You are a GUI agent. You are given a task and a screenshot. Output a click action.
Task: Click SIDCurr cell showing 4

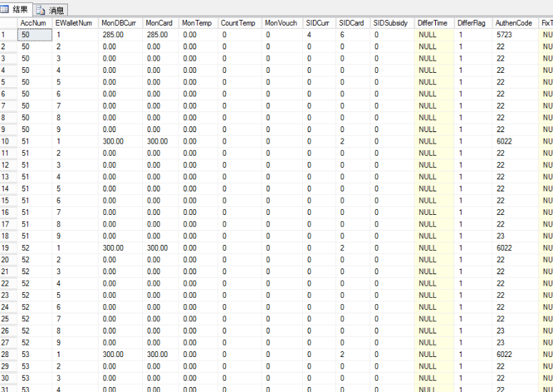tap(309, 34)
